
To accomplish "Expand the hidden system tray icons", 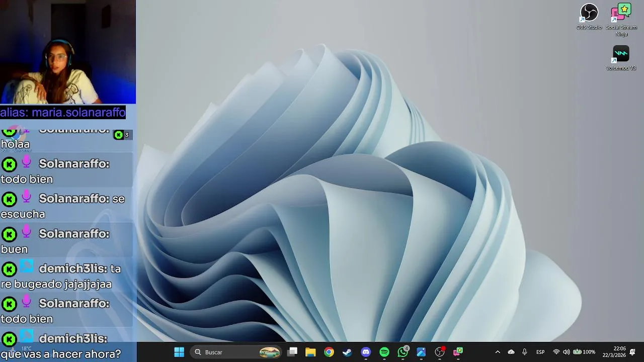I will [498, 352].
